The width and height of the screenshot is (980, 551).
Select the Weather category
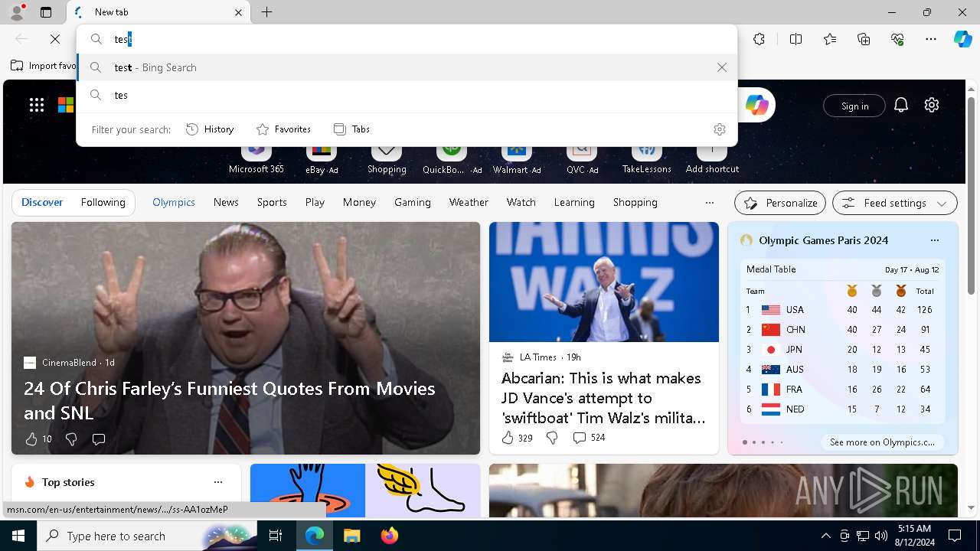click(469, 203)
